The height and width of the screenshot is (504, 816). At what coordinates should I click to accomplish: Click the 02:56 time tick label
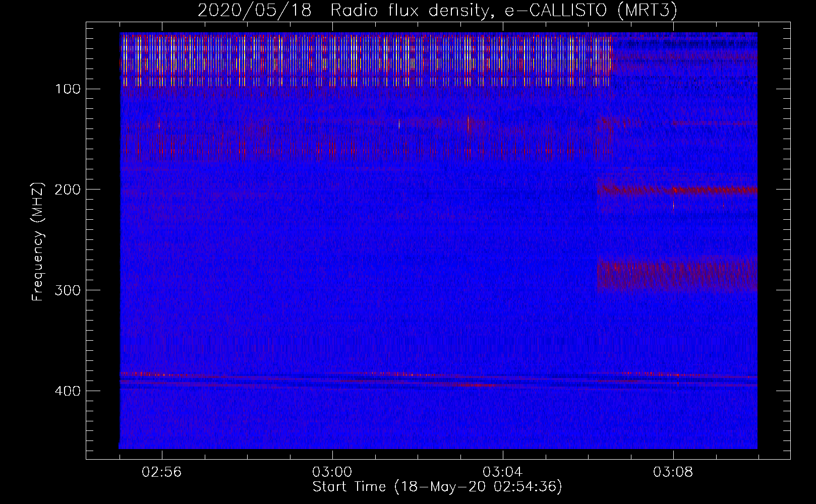click(161, 472)
